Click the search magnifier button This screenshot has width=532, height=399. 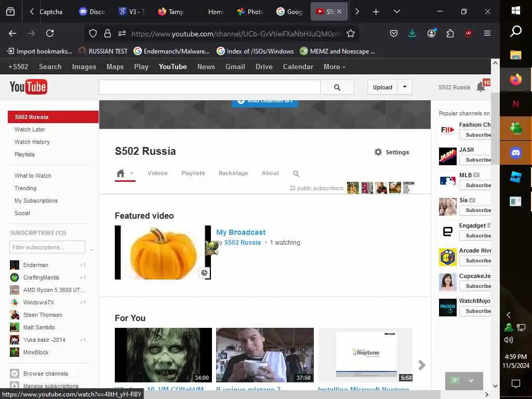[337, 87]
